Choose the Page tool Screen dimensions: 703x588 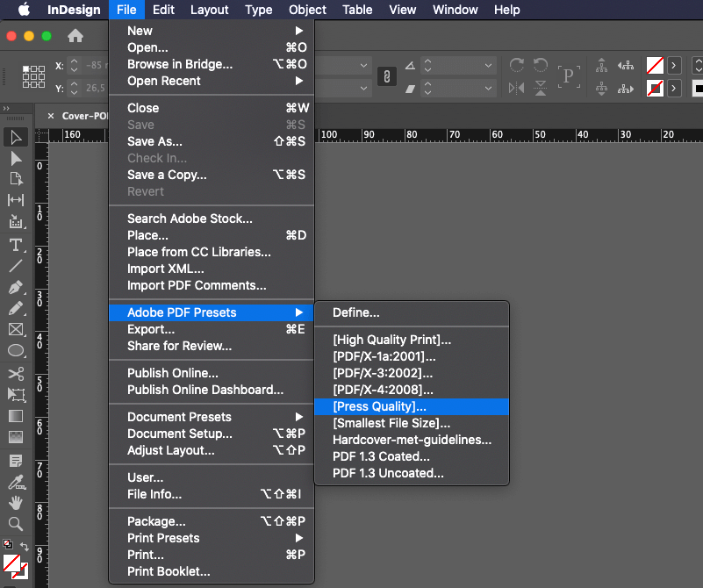[x=16, y=179]
